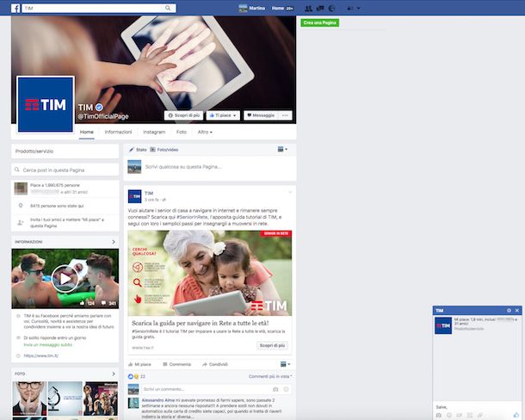Click the TIM avatar on the post
The height and width of the screenshot is (420, 525).
pyautogui.click(x=134, y=196)
